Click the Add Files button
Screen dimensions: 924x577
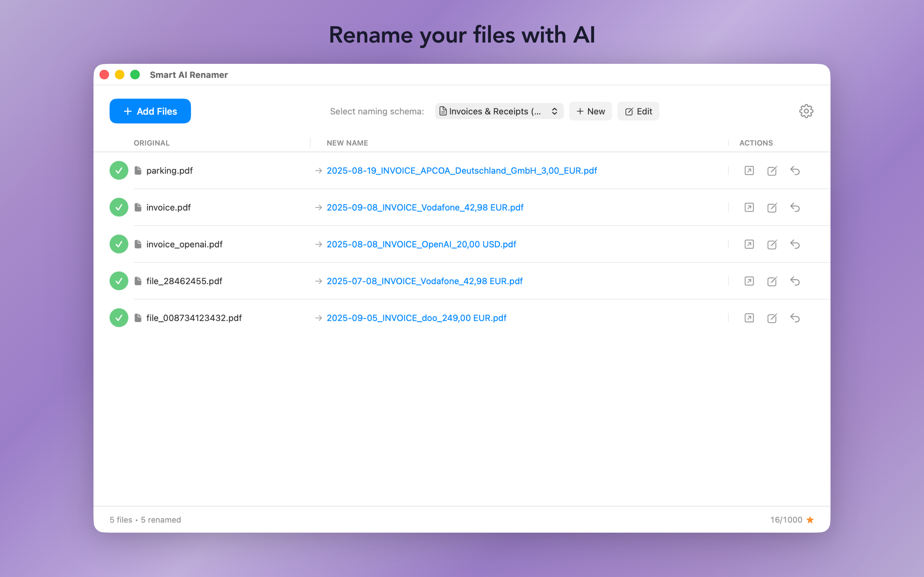tap(150, 111)
